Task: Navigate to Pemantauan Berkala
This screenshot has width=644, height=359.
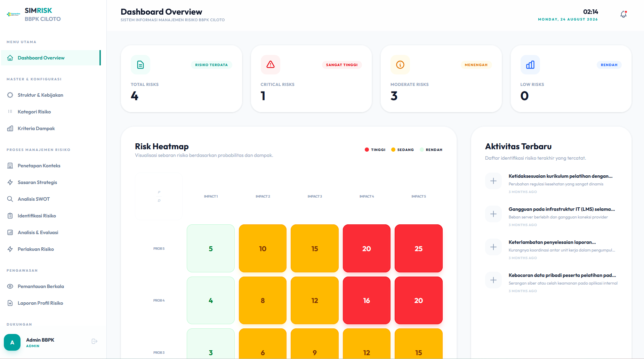Action: (x=51, y=286)
